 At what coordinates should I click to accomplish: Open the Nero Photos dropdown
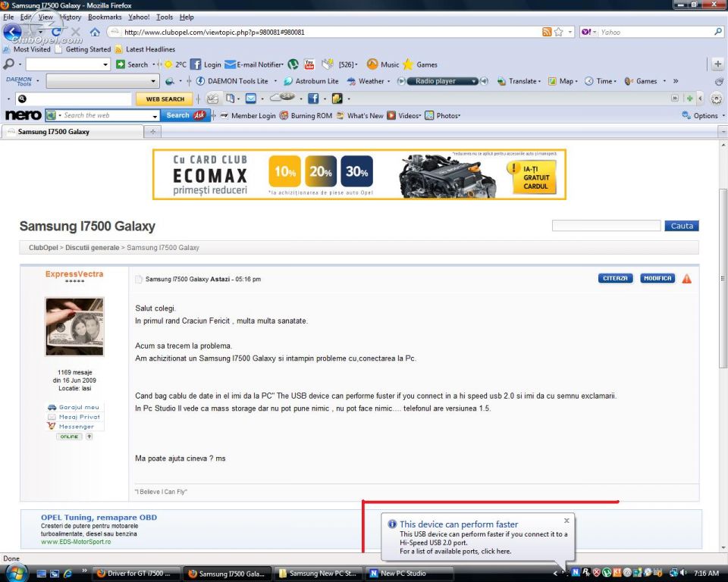[x=442, y=115]
